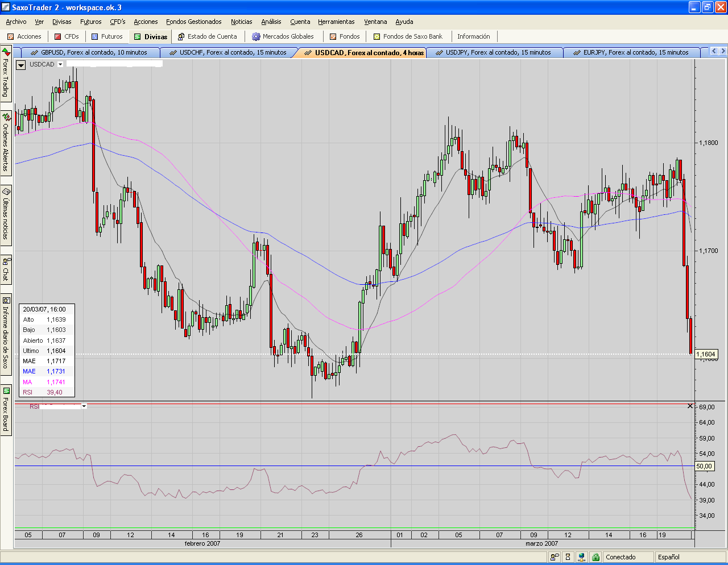The height and width of the screenshot is (565, 728).
Task: Click the Futuros toolbar button
Action: point(107,36)
